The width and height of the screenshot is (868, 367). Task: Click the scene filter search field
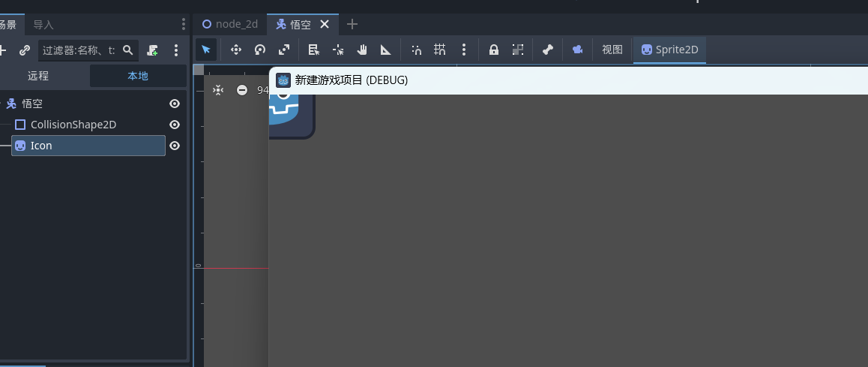pyautogui.click(x=79, y=50)
